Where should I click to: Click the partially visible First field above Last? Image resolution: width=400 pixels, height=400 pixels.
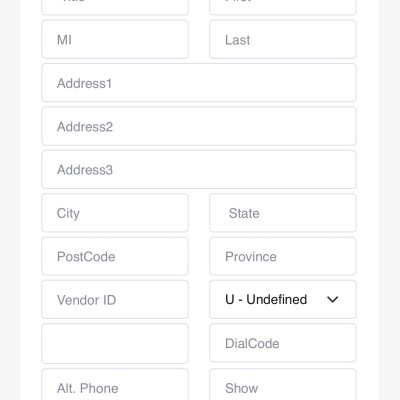pos(283,7)
